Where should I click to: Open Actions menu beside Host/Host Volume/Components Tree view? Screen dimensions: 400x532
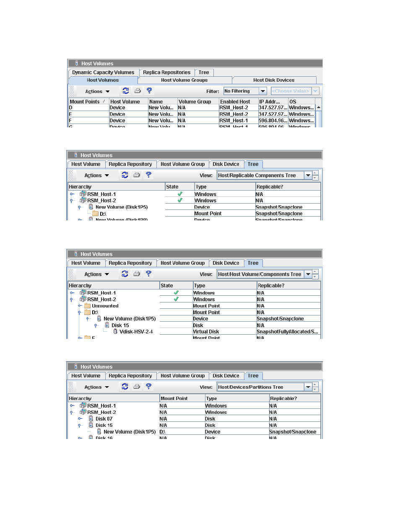pos(96,274)
